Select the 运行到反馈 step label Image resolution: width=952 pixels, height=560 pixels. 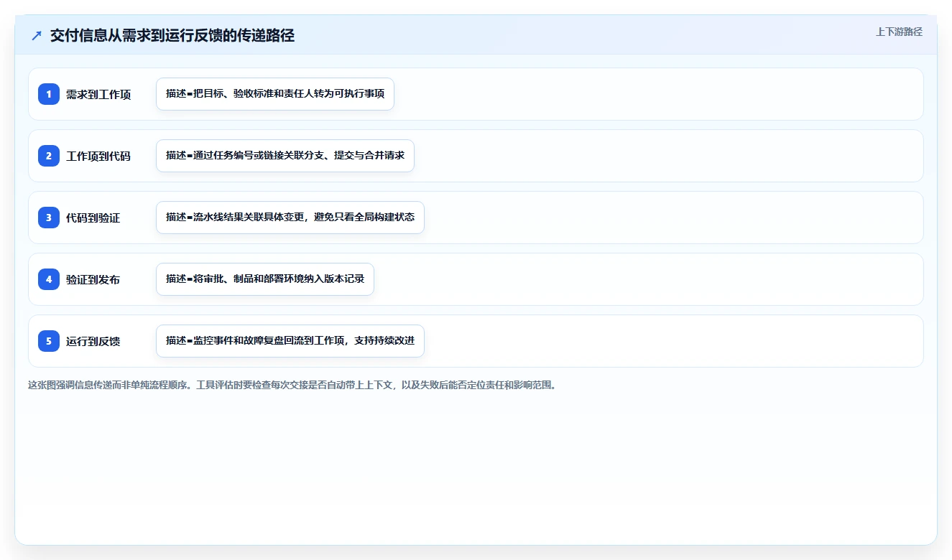pos(93,341)
